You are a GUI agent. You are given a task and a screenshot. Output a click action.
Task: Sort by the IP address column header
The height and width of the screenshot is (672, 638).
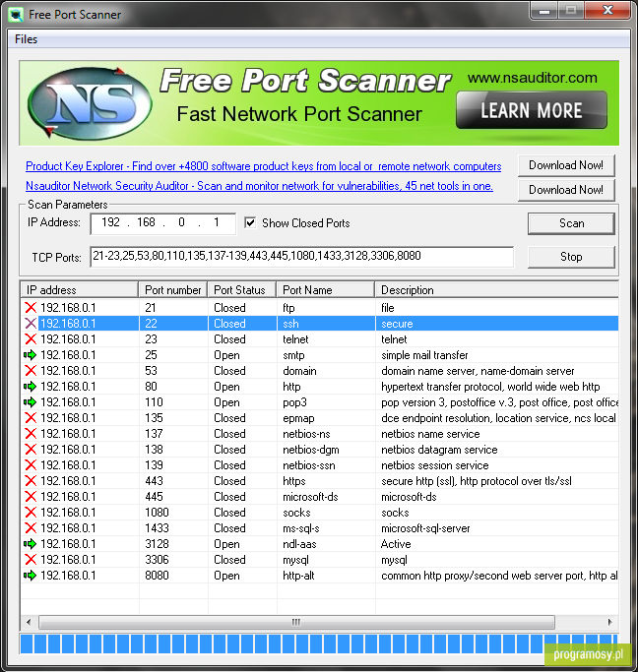pyautogui.click(x=80, y=290)
